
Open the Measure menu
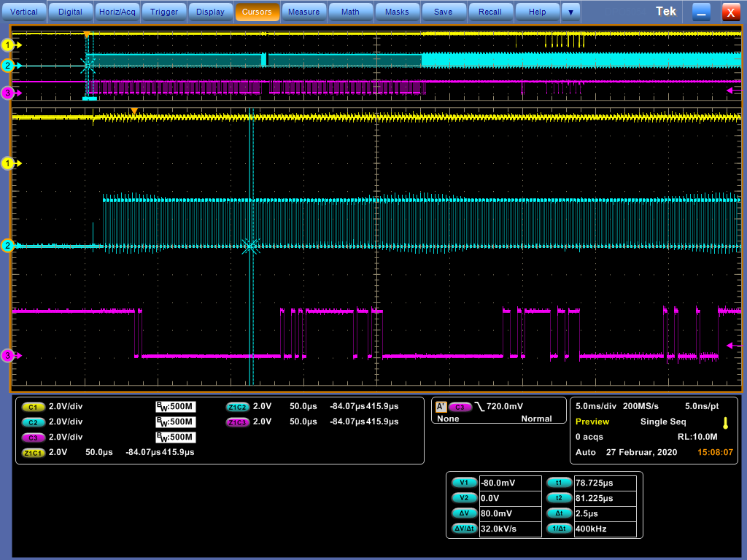[x=303, y=12]
